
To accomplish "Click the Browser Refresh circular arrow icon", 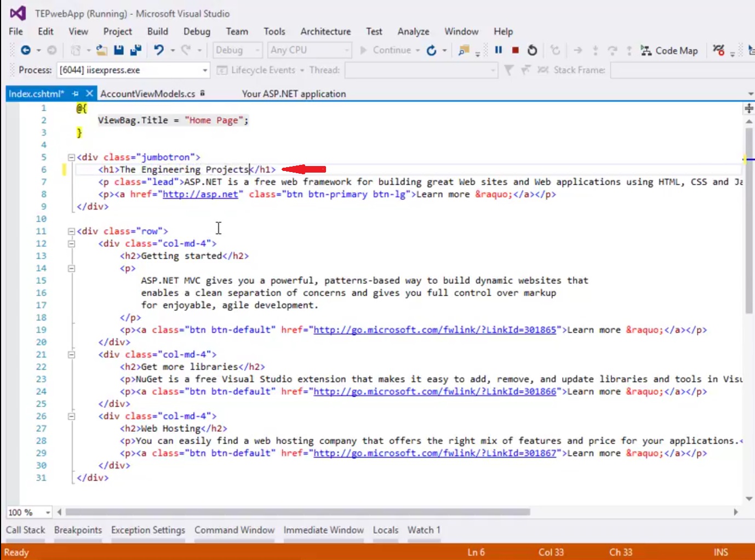I will (432, 50).
